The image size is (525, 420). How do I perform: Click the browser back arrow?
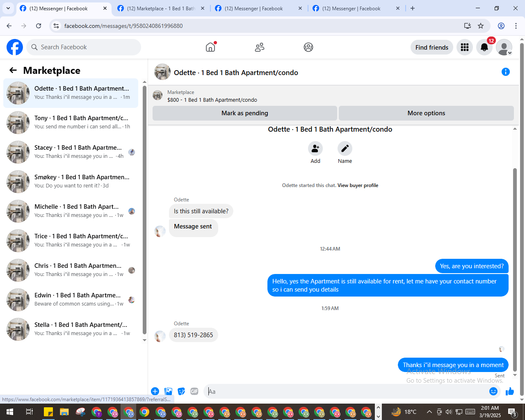(x=9, y=26)
